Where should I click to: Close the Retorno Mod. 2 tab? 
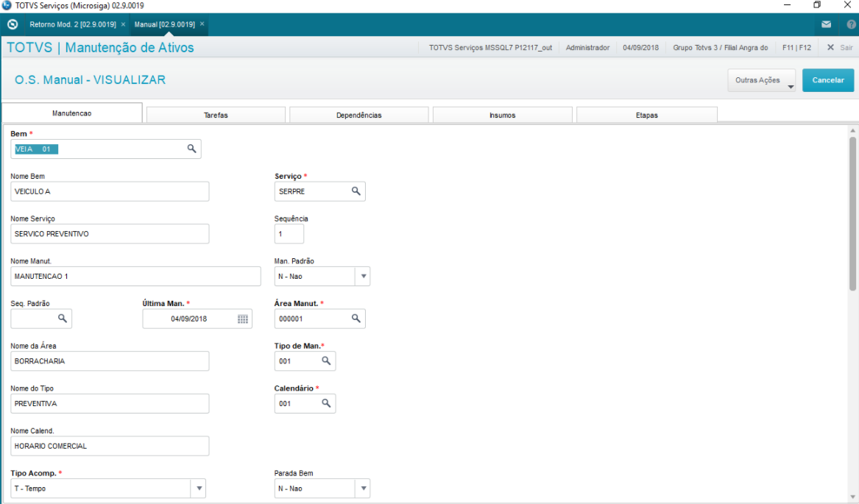(x=123, y=24)
